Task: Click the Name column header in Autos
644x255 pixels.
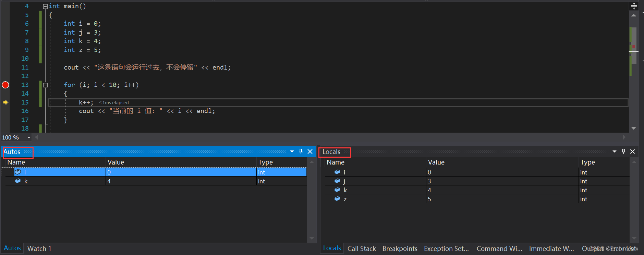Action: pos(16,162)
